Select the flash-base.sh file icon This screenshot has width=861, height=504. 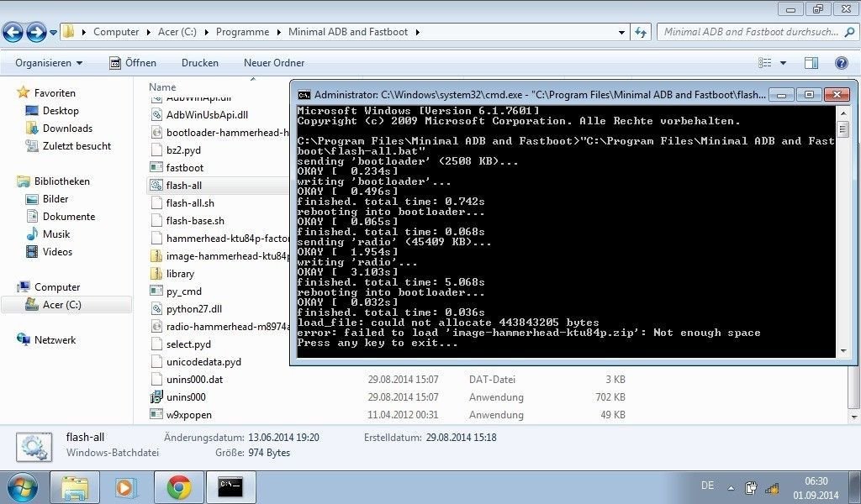(156, 220)
